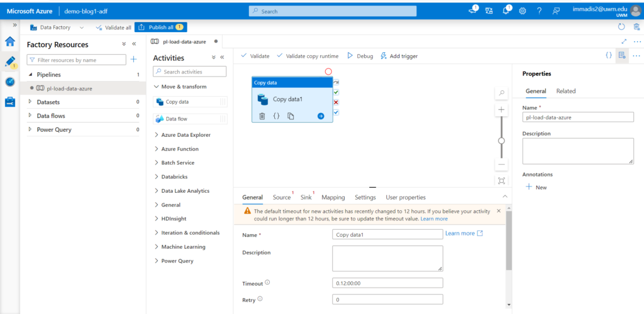Expand the Data flows tree node
This screenshot has height=314, width=644.
tap(30, 116)
